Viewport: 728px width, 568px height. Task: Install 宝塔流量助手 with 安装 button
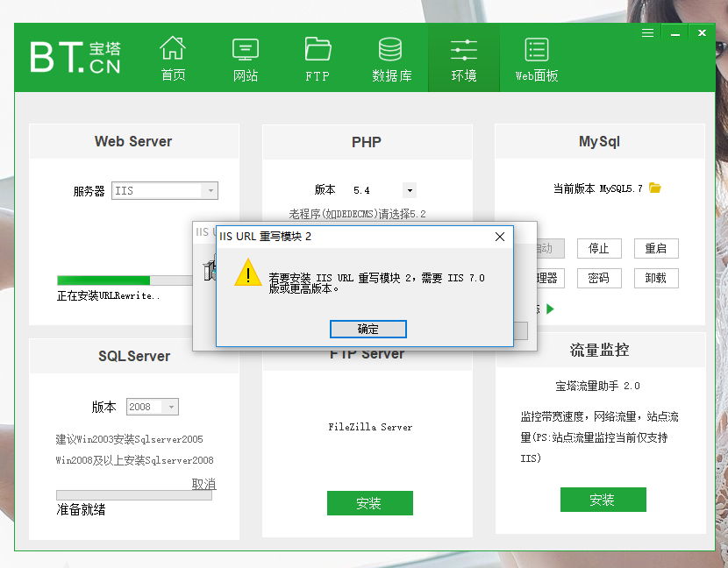603,500
